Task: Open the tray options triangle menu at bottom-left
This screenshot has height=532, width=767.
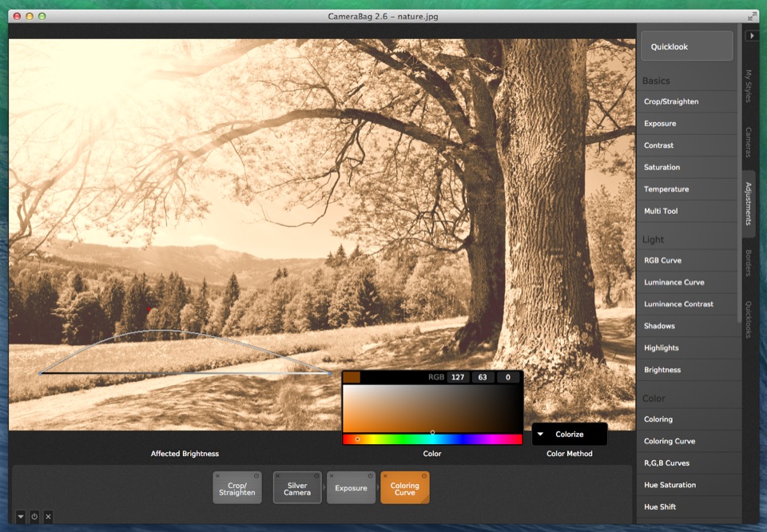Action: point(21,516)
